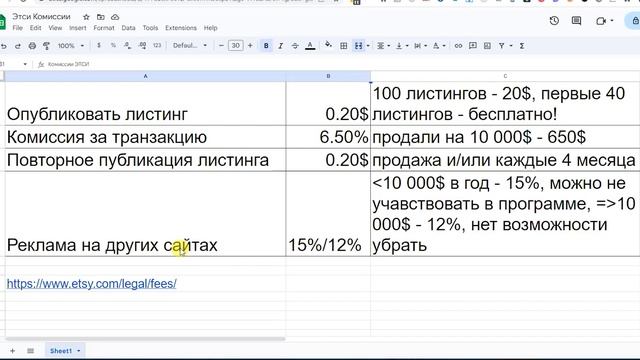The width and height of the screenshot is (640, 360).
Task: Expand the Sheet1 tab options arrow
Action: click(78, 351)
